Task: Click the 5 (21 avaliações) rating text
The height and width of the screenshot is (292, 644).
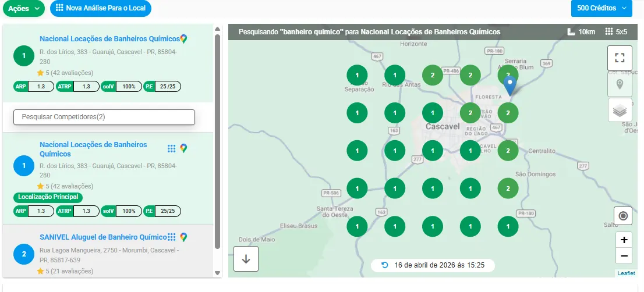Action: 69,271
